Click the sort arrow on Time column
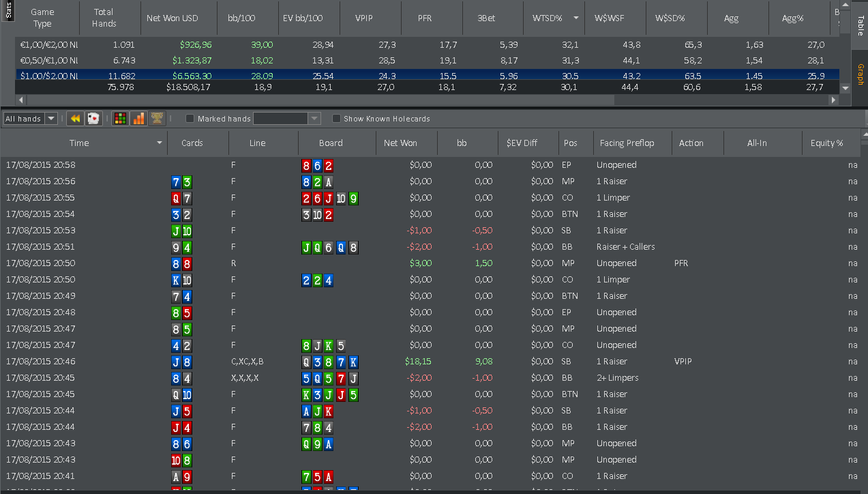This screenshot has height=494, width=868. tap(160, 143)
